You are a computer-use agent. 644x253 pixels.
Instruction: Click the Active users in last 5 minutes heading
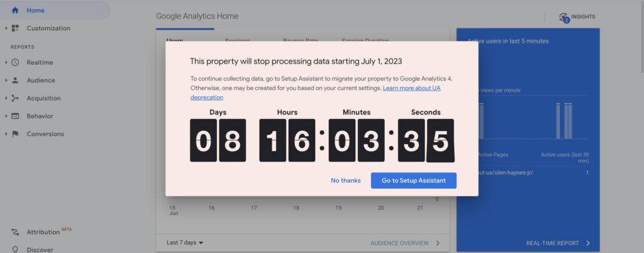coord(508,41)
